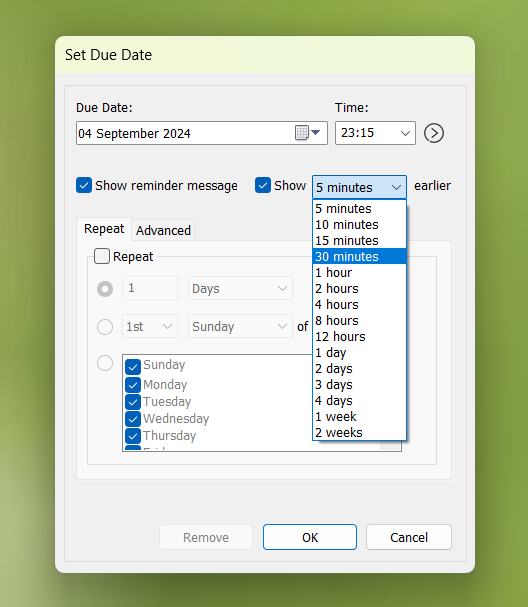Click the circled arrow next to Time
528x607 pixels.
[434, 133]
